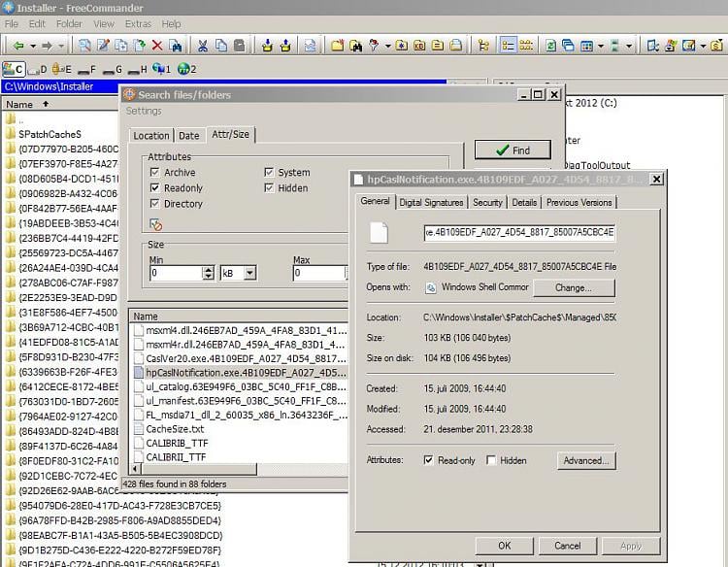
Task: Click the results scrollbar left arrow
Action: [136, 469]
